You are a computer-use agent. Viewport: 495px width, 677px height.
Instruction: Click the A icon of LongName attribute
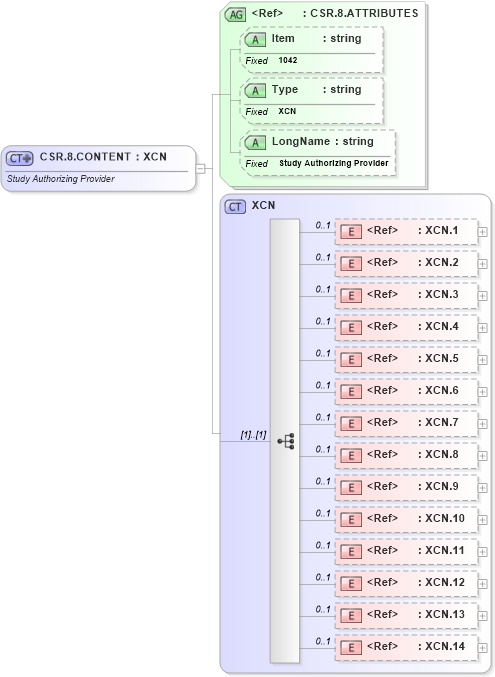(255, 142)
